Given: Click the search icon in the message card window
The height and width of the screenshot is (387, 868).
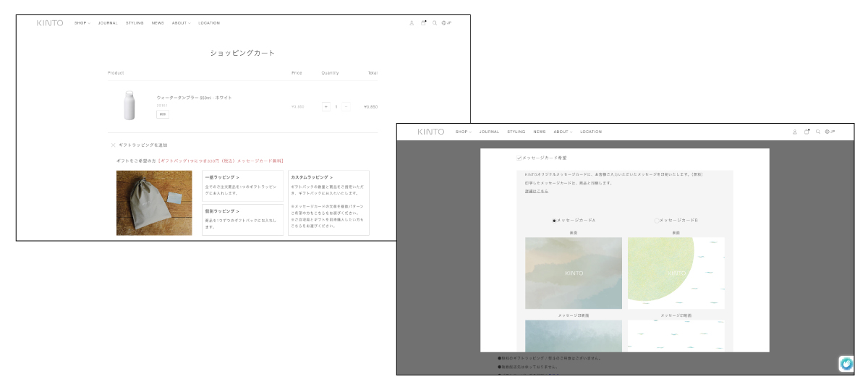Looking at the screenshot, I should (818, 132).
